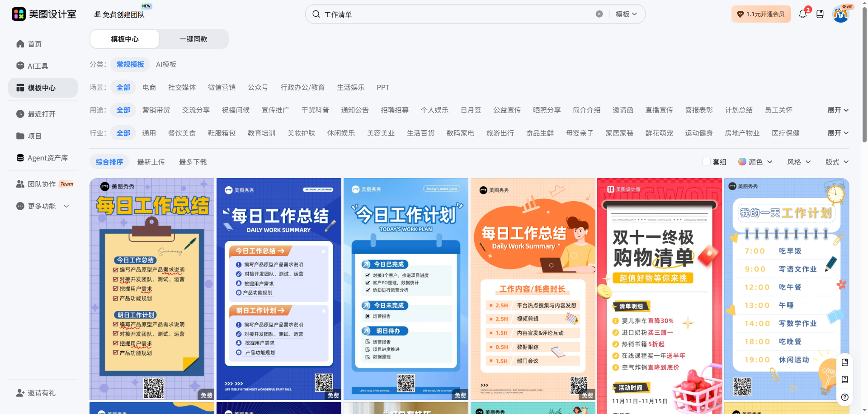The height and width of the screenshot is (414, 868).
Task: Open the 颜色 color filter
Action: tap(755, 162)
